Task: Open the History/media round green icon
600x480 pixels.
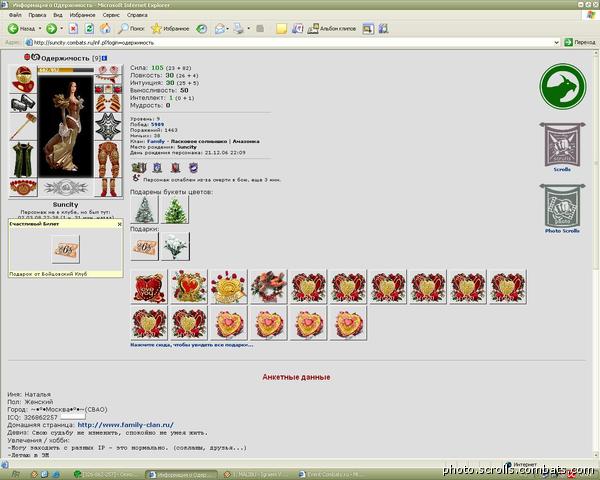Action: point(201,29)
